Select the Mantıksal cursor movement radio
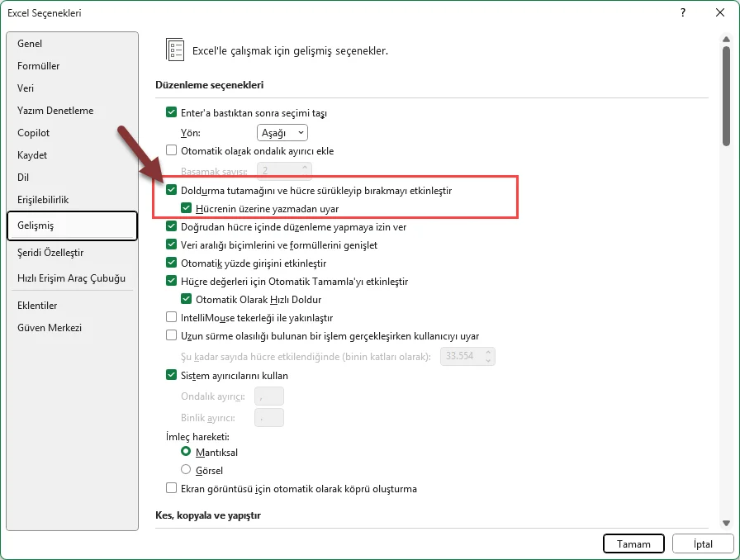 point(186,452)
